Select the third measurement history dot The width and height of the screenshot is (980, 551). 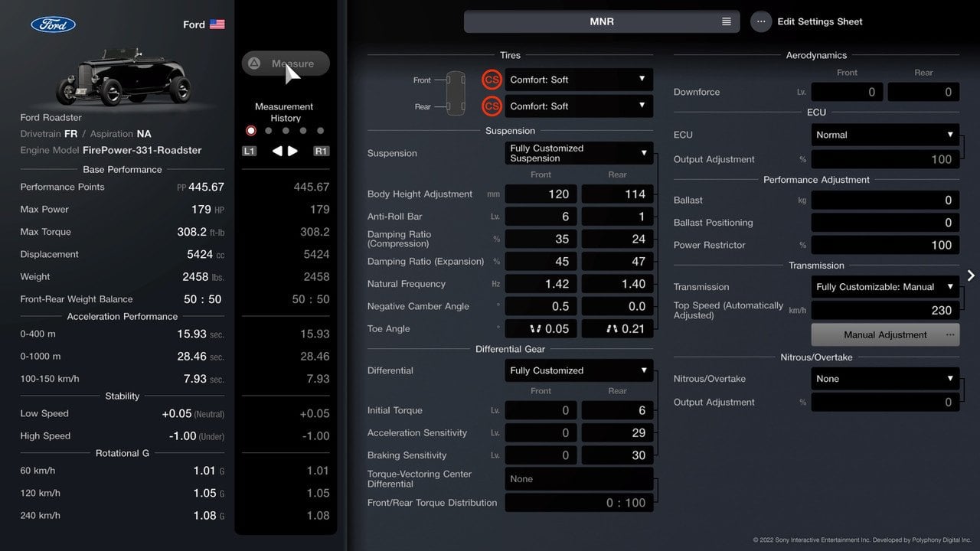click(286, 131)
